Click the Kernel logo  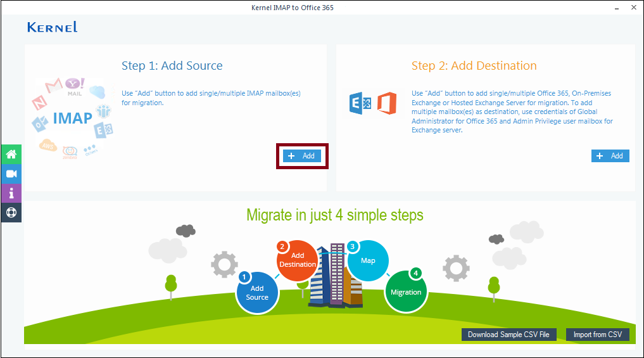[x=52, y=27]
